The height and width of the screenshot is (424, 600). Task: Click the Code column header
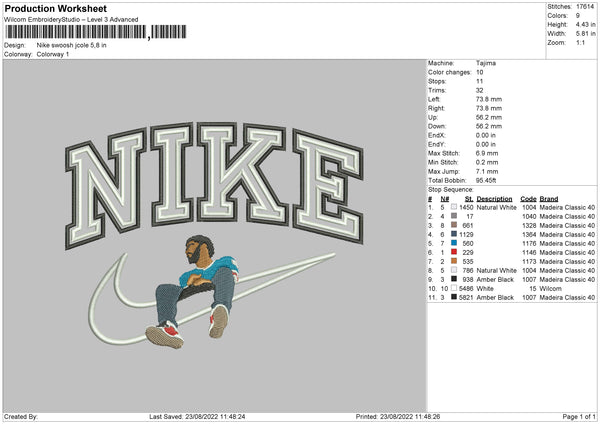(528, 199)
